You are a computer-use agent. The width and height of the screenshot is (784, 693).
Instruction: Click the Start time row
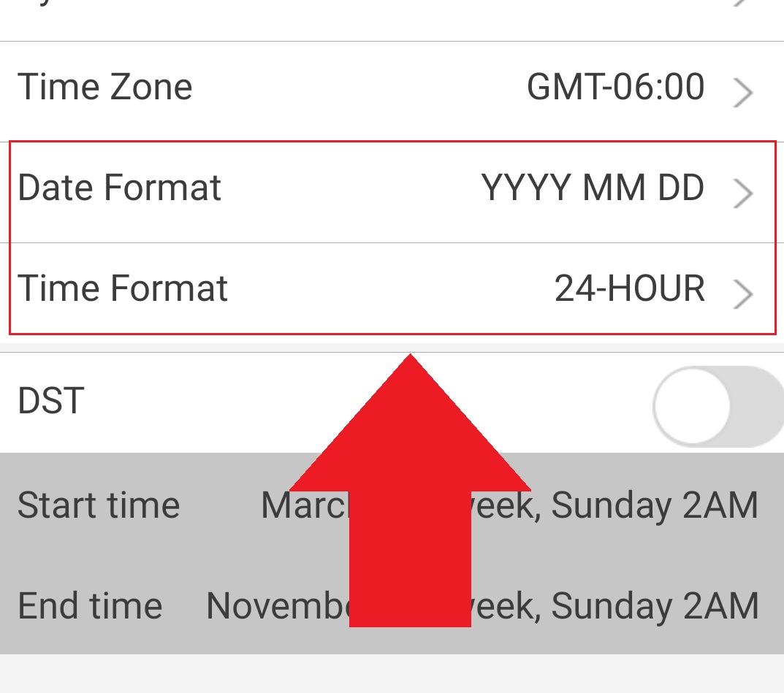click(x=146, y=505)
